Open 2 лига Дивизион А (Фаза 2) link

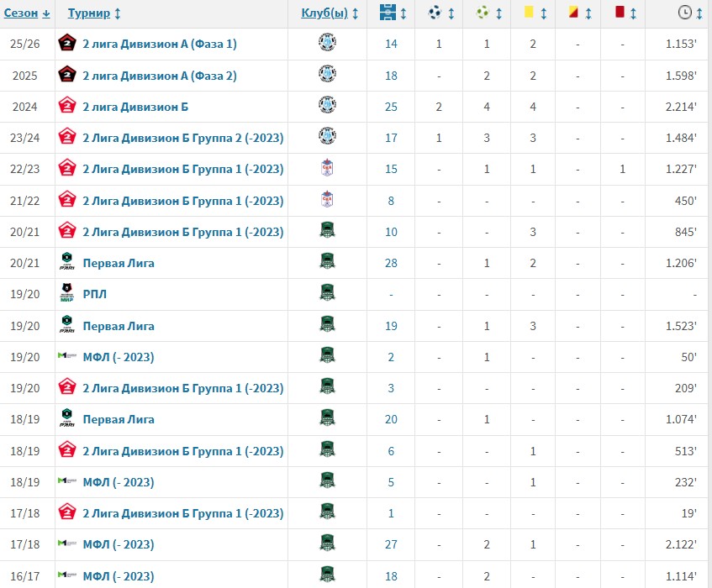pos(160,76)
